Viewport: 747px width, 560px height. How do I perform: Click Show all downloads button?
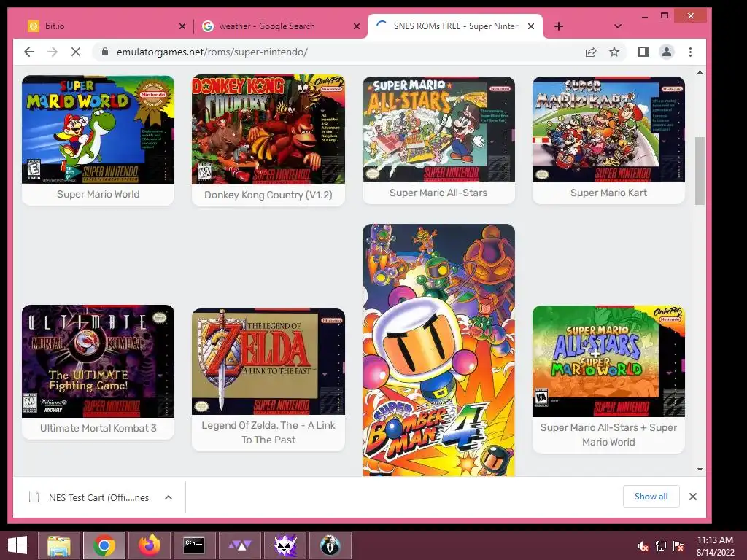click(651, 496)
